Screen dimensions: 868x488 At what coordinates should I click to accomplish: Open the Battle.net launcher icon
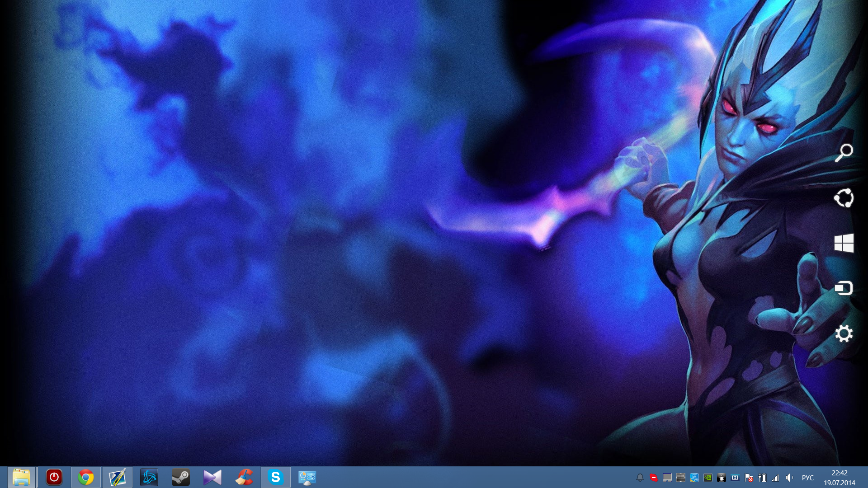[x=149, y=477]
